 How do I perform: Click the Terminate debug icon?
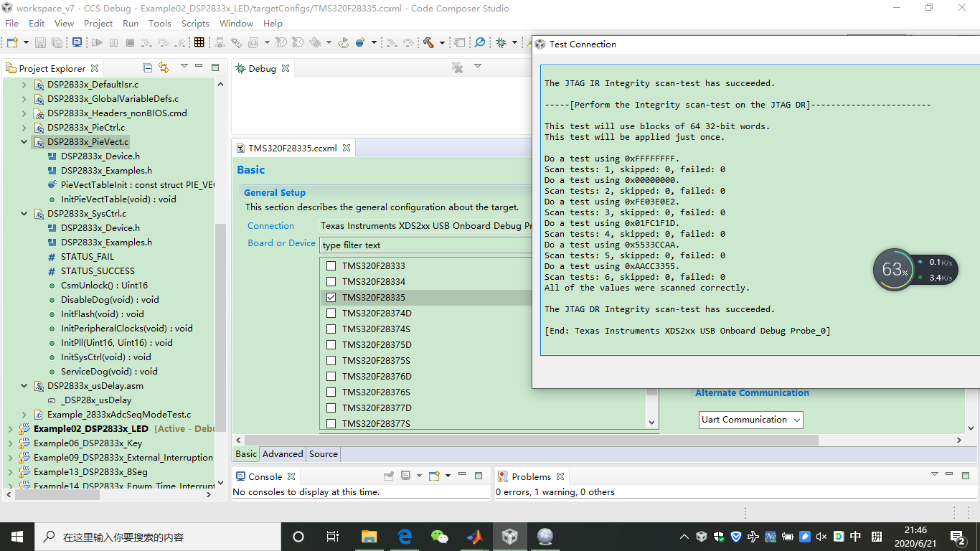pos(129,42)
